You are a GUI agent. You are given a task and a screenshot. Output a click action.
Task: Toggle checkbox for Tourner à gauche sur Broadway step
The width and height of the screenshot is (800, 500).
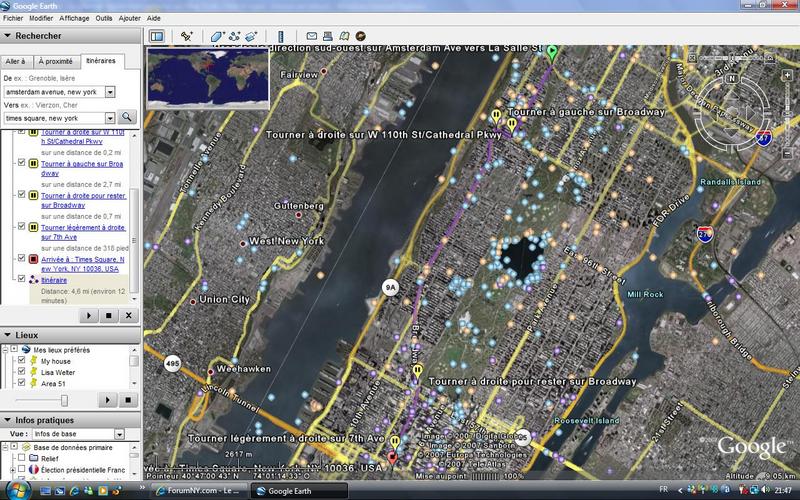tap(21, 162)
